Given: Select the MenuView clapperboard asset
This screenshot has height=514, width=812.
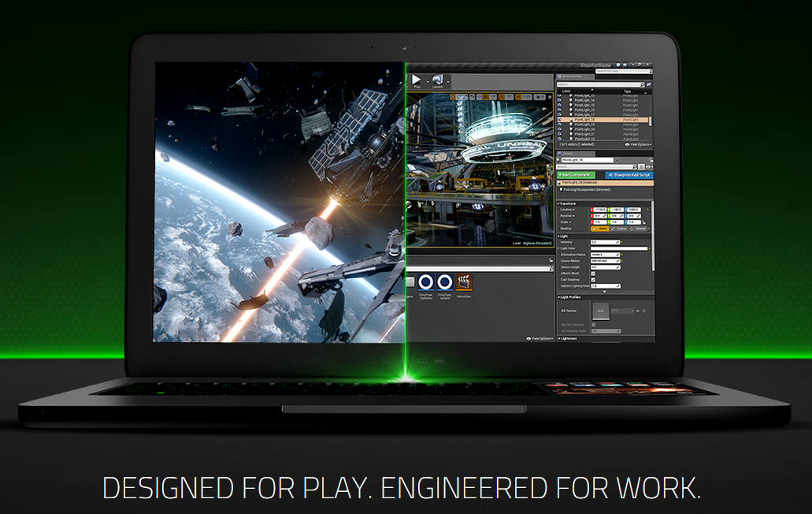Looking at the screenshot, I should tap(464, 282).
